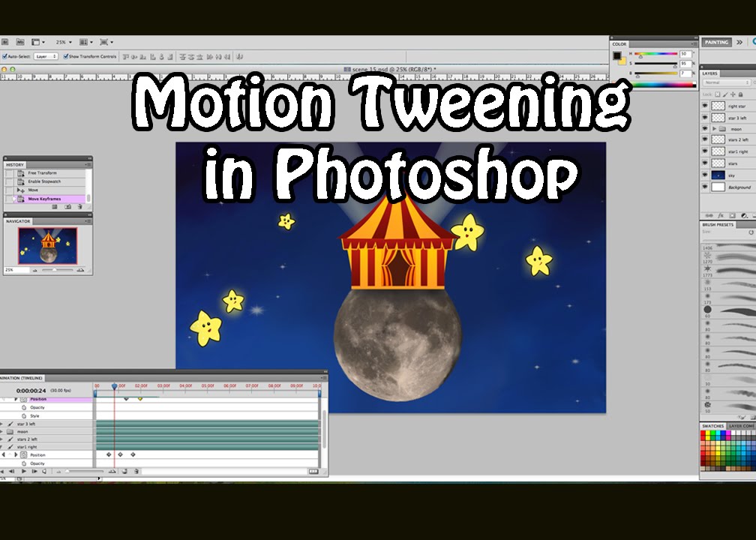Expand the moon group in Layers panel
Screen dimensions: 756x540
click(x=714, y=129)
